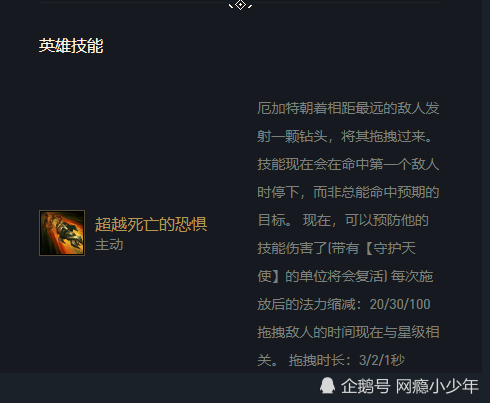Viewport: 490px width, 403px height.
Task: Click the drag duration value 3/2/1秒
Action: tap(382, 360)
